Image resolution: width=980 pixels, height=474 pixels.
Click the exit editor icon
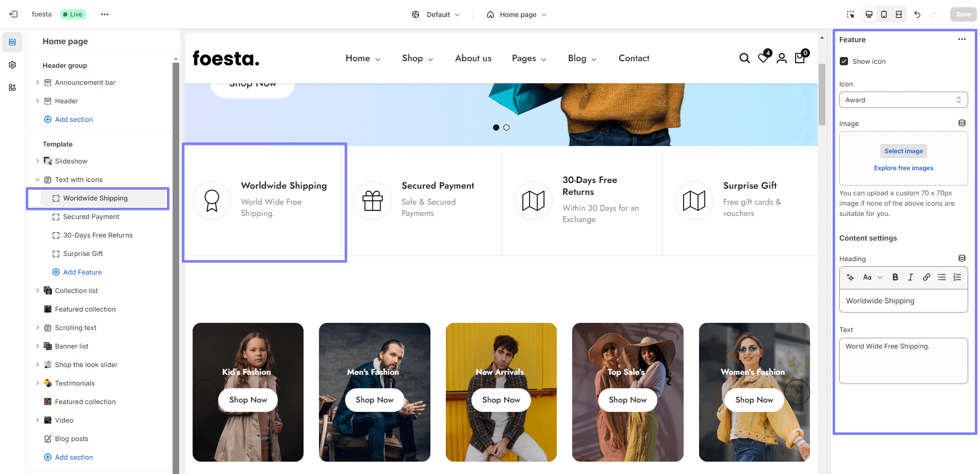(13, 14)
